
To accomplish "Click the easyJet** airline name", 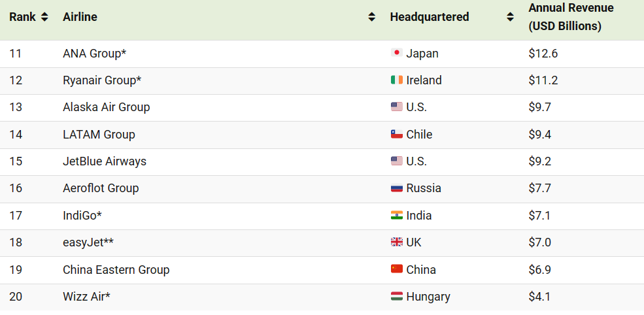I will (88, 242).
